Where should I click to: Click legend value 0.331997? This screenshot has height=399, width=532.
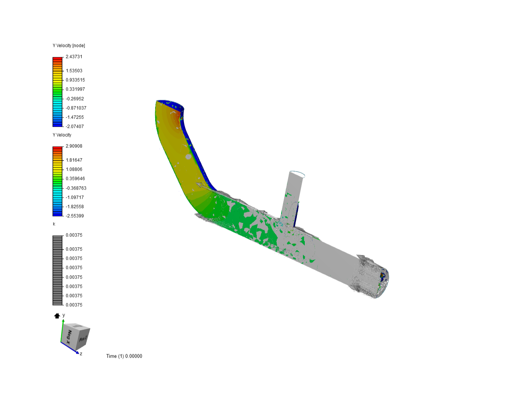coord(75,89)
